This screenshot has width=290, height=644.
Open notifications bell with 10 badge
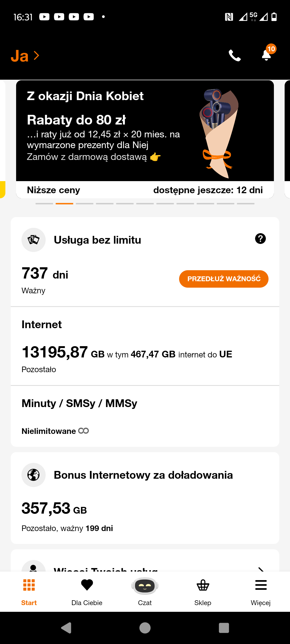pyautogui.click(x=267, y=54)
